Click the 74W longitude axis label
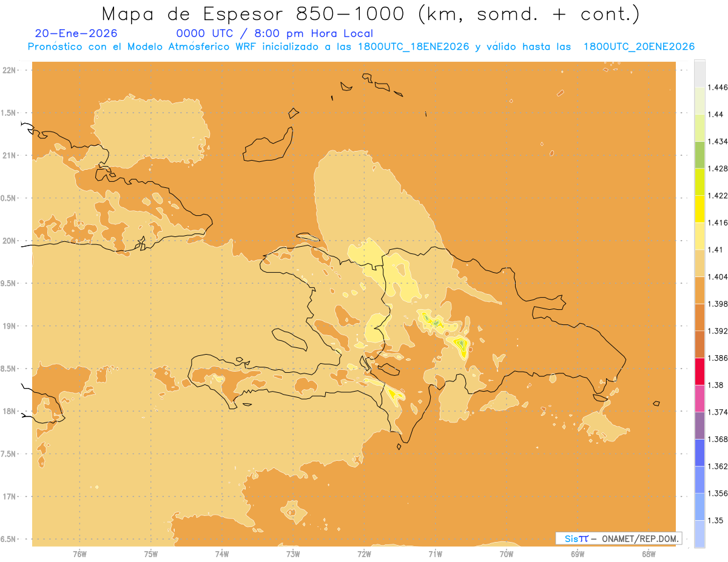Screen dimensions: 728x562 tap(221, 554)
